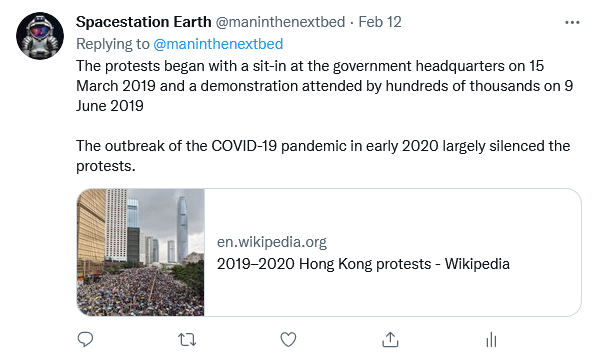This screenshot has width=598, height=361.
Task: Open the Spacestation Earth display name
Action: (x=143, y=22)
